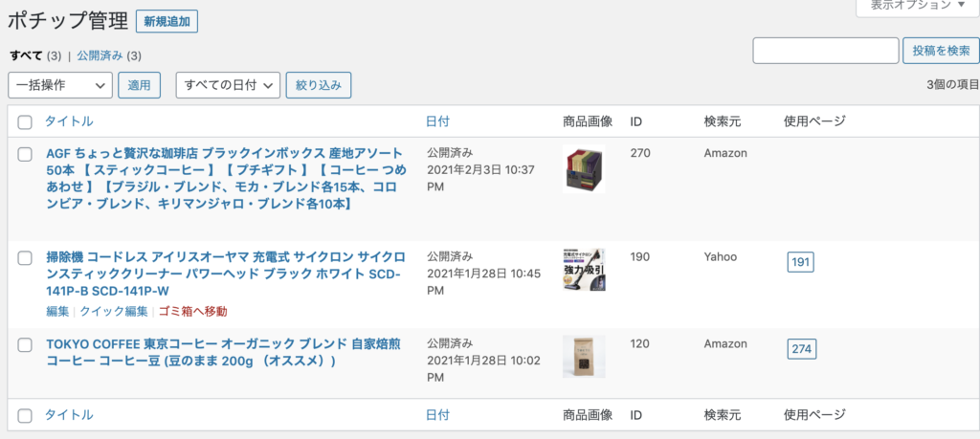The height and width of the screenshot is (439, 980).
Task: Sort by 日付 column header
Action: click(x=437, y=121)
